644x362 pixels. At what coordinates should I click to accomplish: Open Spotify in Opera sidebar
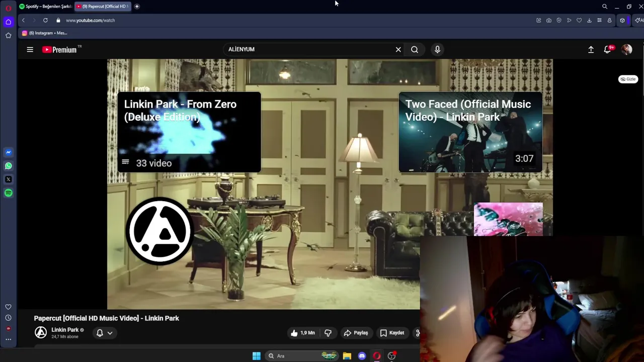coord(8,193)
